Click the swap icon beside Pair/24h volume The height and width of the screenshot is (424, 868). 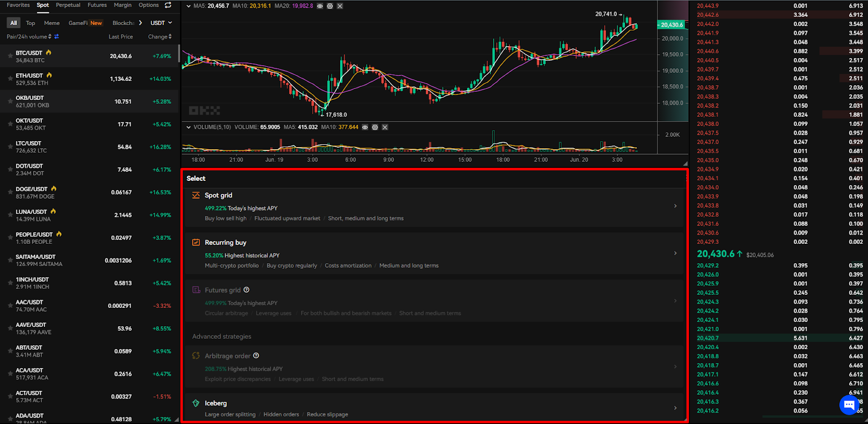(56, 37)
